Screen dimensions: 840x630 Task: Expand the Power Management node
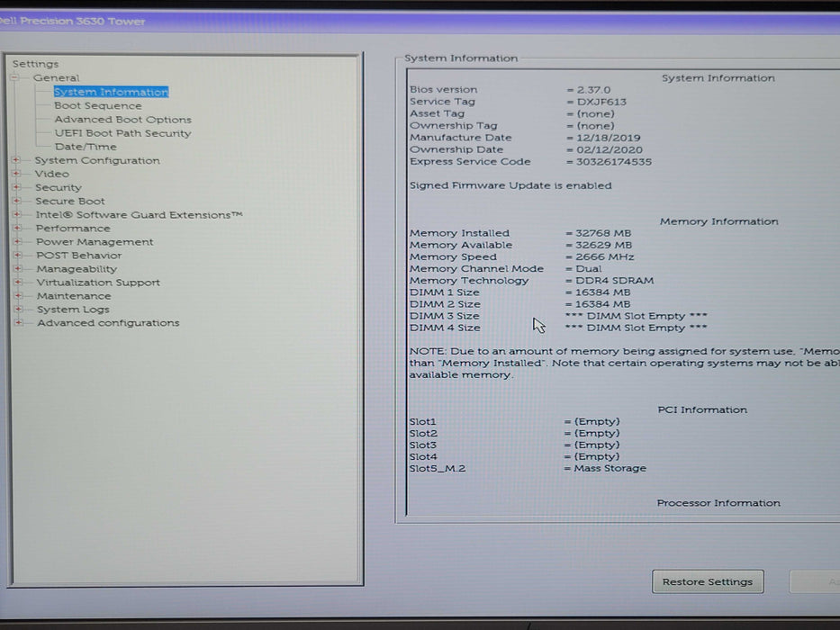[18, 241]
